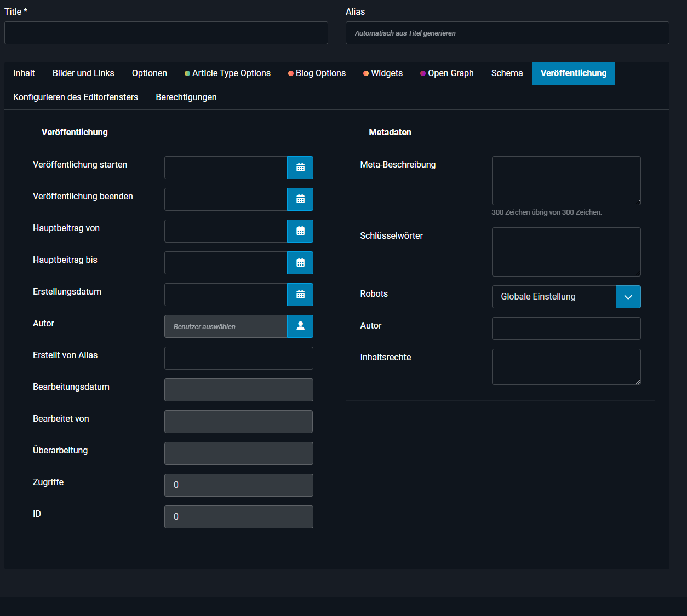Select the Berechtigungen tab
This screenshot has height=616, width=687.
186,97
